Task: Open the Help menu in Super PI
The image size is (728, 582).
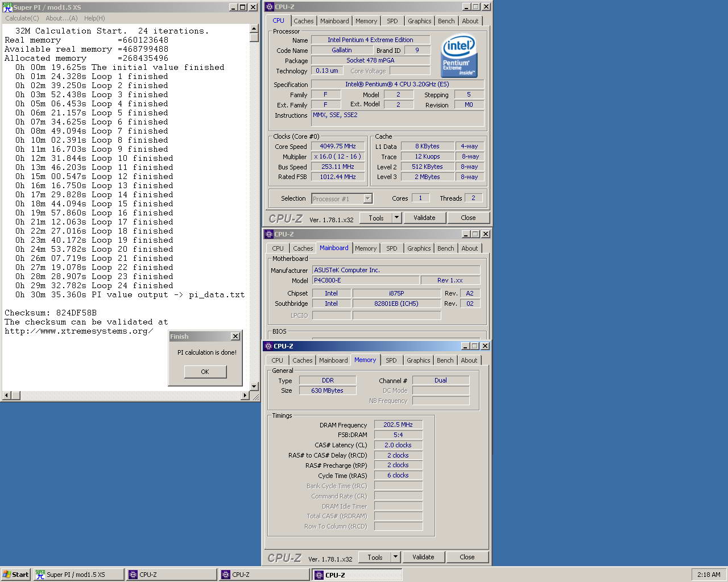Action: 94,18
